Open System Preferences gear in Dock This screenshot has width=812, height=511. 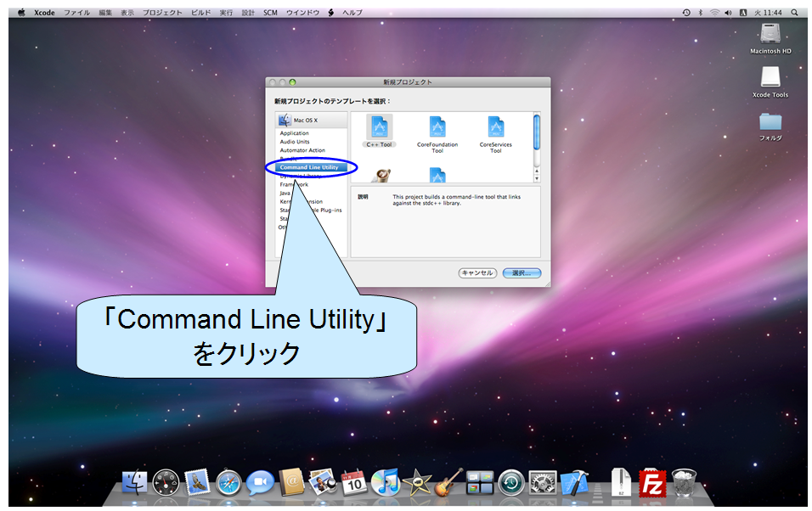click(x=542, y=482)
